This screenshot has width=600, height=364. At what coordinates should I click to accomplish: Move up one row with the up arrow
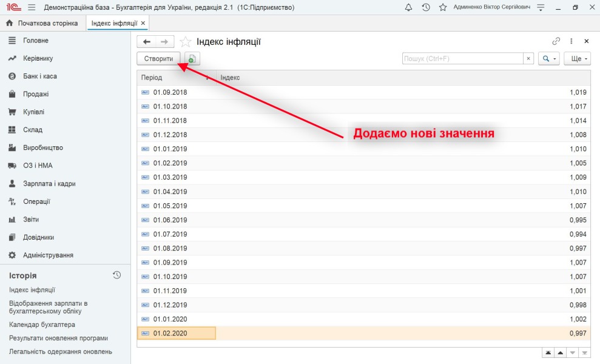(x=560, y=353)
